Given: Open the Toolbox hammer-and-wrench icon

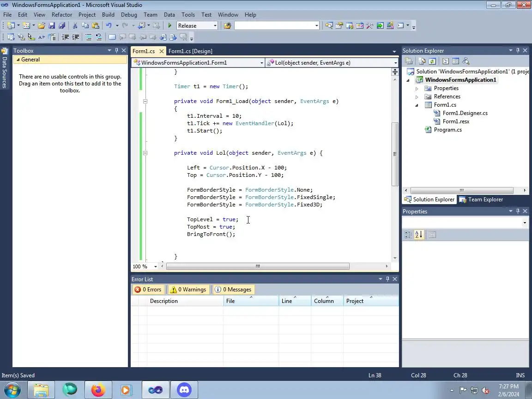Looking at the screenshot, I should point(369,25).
